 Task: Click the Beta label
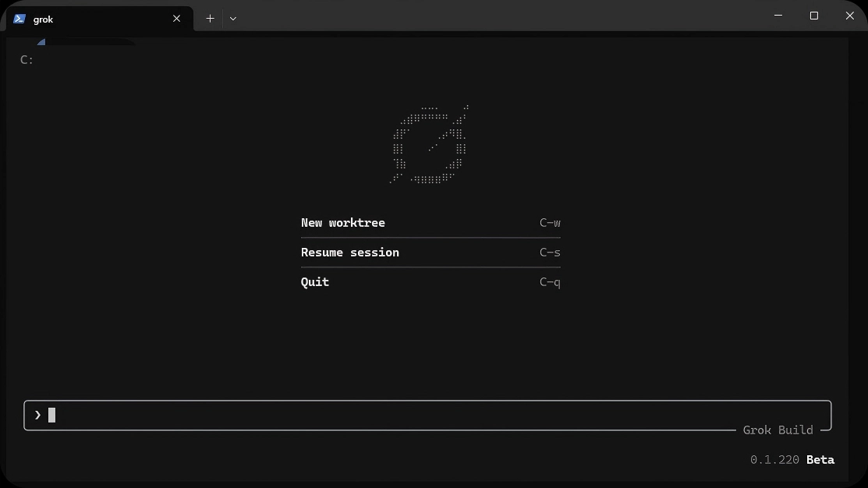click(820, 460)
